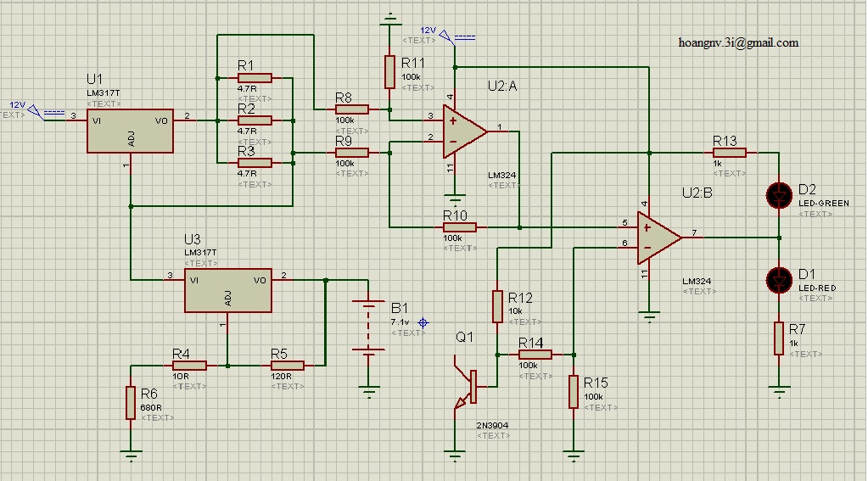Click the B1 7.1v battery symbol
Image resolution: width=868 pixels, height=481 pixels.
(x=368, y=326)
